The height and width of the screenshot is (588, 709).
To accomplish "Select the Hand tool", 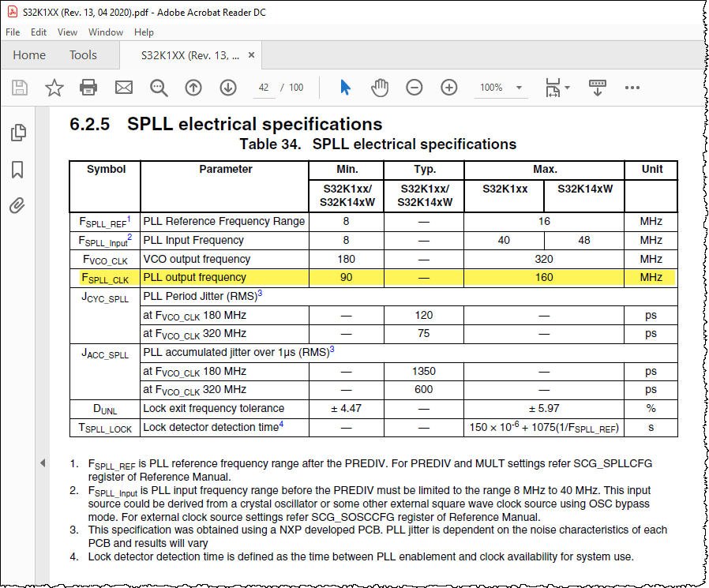I will (380, 88).
